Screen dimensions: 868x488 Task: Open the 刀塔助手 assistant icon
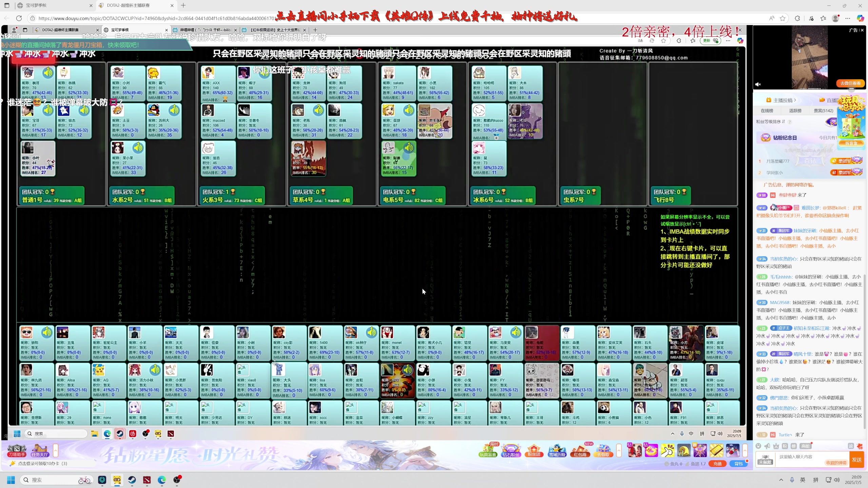(17, 451)
